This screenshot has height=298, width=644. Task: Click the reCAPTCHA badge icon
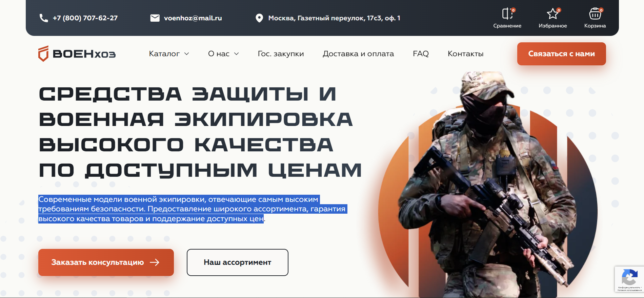click(x=629, y=278)
